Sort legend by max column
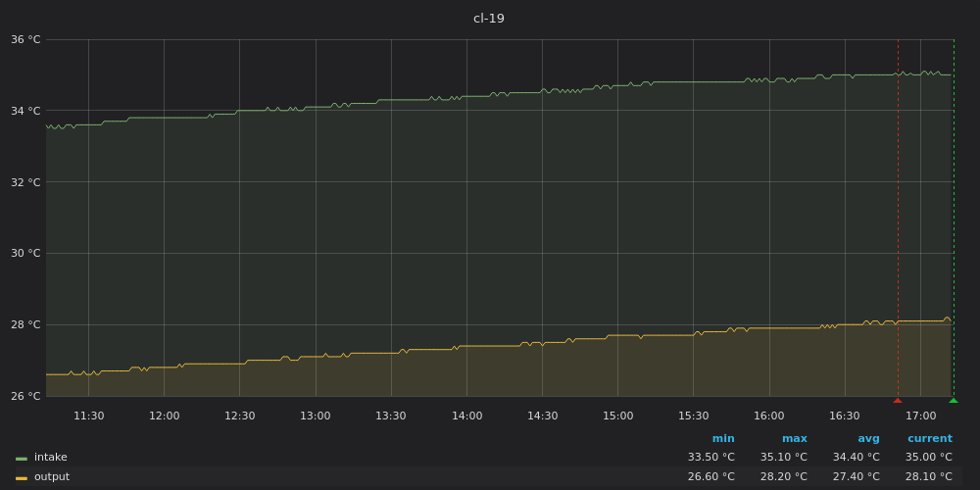 coord(794,439)
